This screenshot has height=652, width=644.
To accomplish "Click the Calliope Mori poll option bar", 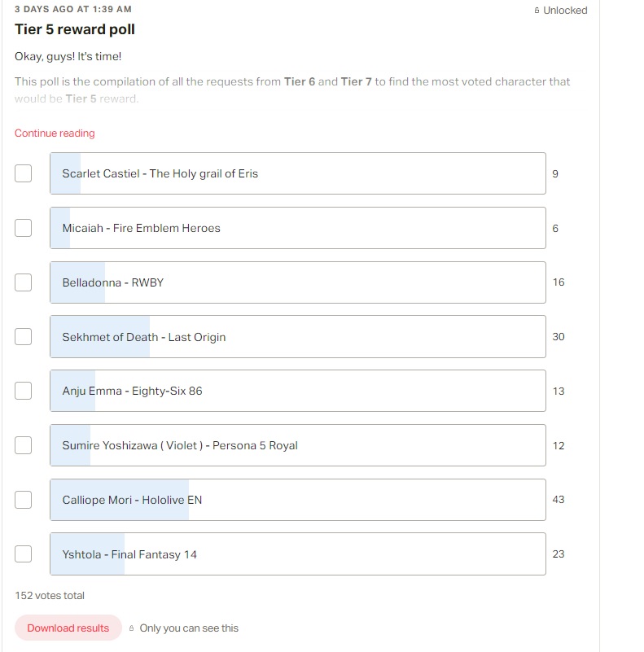I will pos(298,500).
